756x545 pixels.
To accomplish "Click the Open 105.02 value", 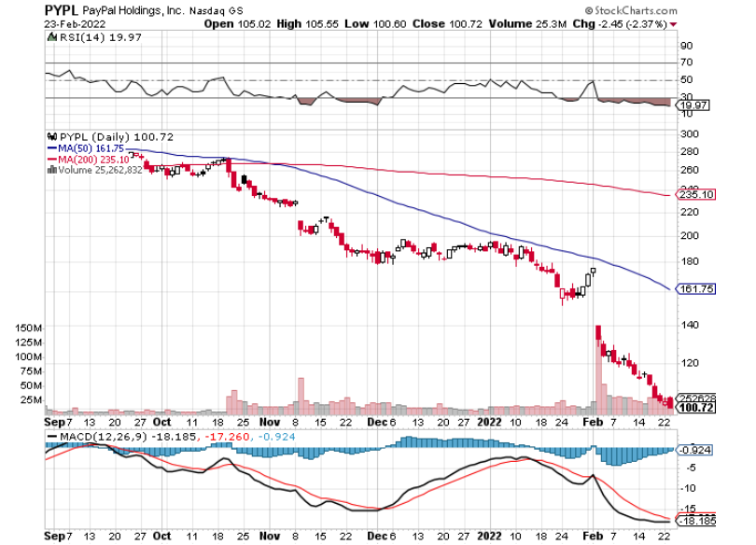I will coord(237,23).
